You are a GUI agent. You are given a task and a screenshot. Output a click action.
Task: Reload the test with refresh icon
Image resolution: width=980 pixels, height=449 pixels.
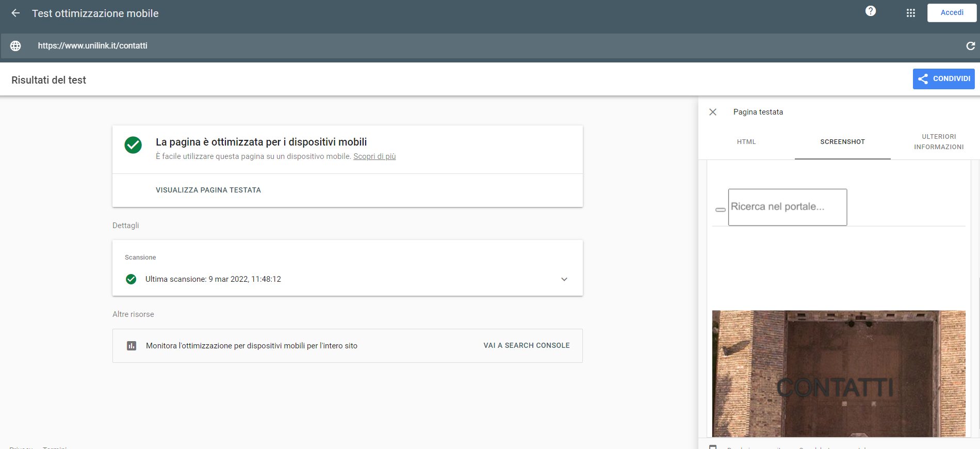(970, 46)
